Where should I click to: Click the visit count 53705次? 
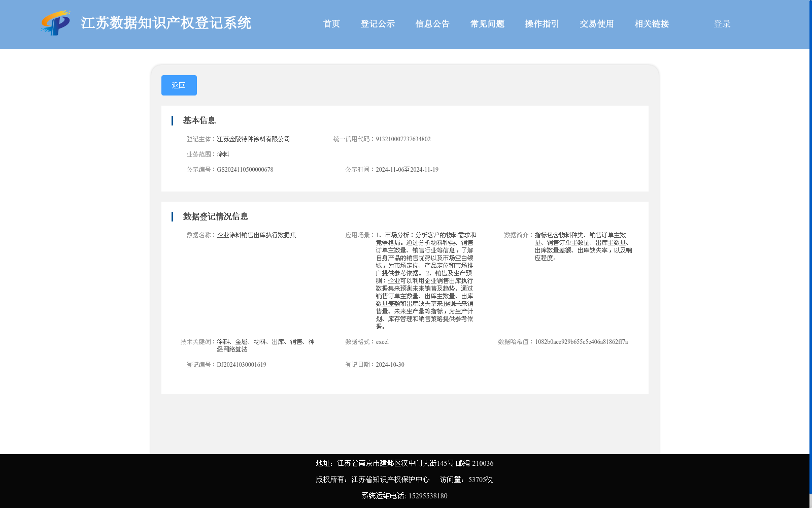[481, 480]
